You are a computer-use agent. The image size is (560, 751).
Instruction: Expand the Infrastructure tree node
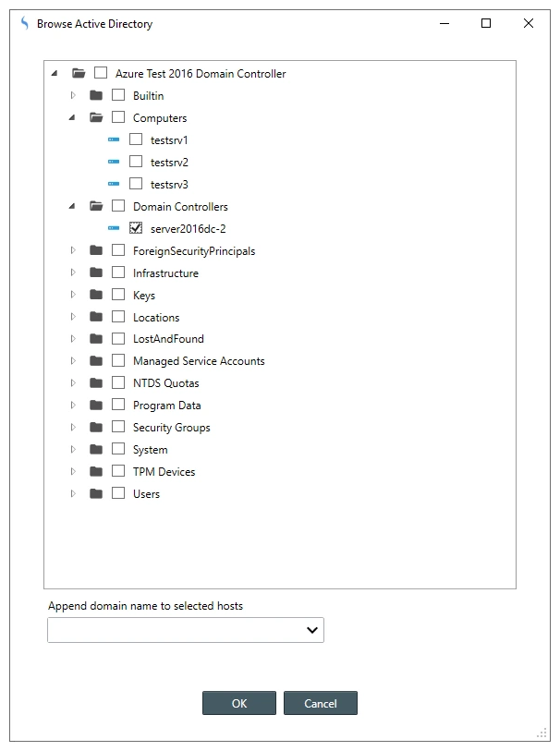pyautogui.click(x=74, y=273)
